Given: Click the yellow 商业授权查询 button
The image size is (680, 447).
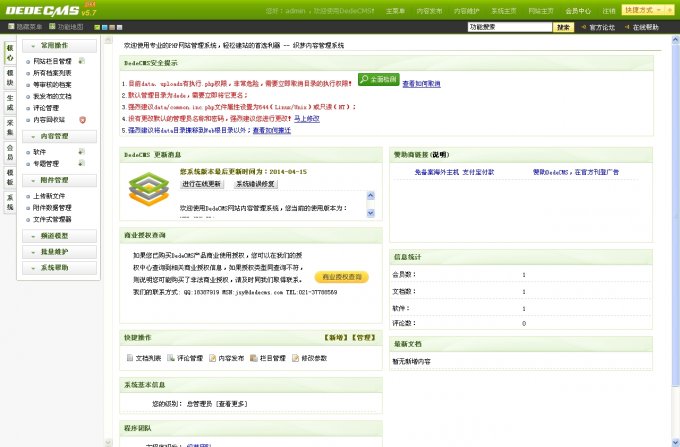Looking at the screenshot, I should click(x=342, y=277).
